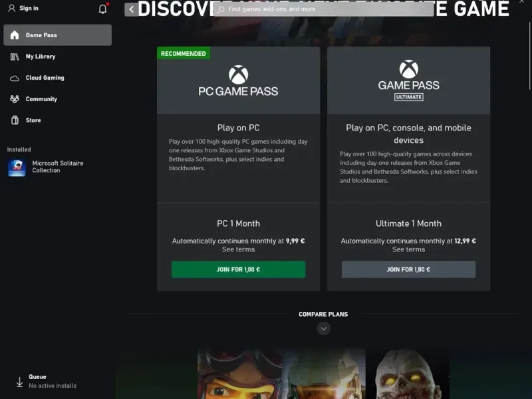
Task: Open the armored character game thumbnail
Action: 324,374
